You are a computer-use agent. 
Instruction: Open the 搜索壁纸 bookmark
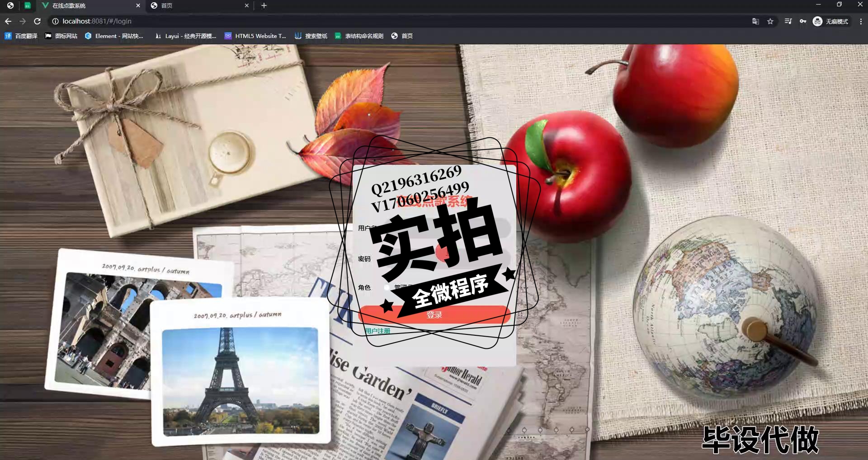click(311, 36)
